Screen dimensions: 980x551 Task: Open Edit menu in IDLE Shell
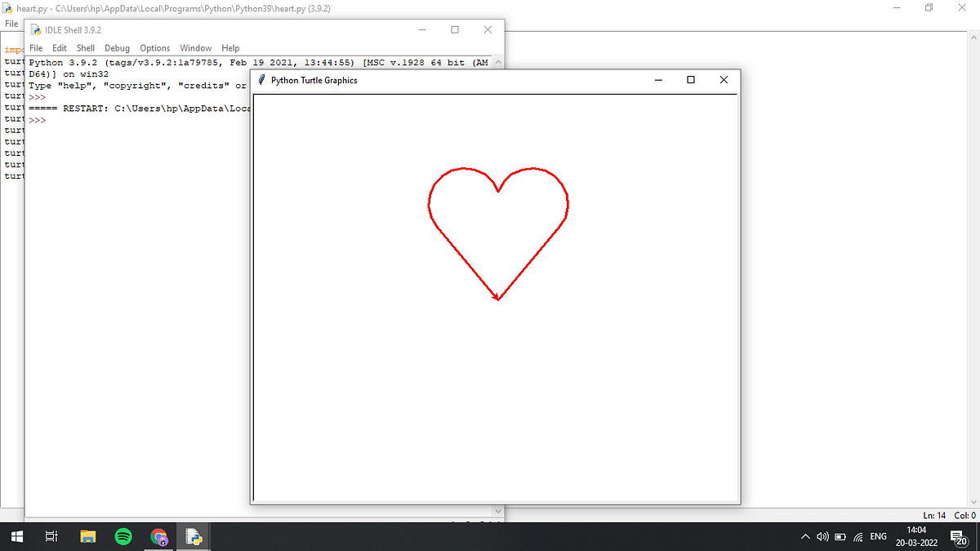tap(60, 48)
